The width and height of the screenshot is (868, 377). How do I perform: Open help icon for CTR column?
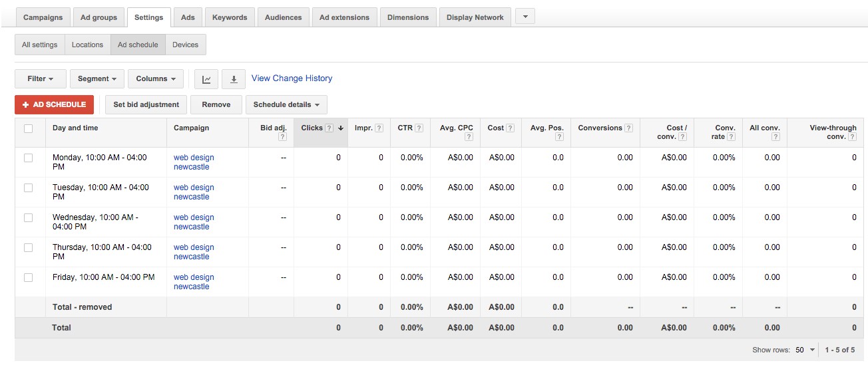419,128
